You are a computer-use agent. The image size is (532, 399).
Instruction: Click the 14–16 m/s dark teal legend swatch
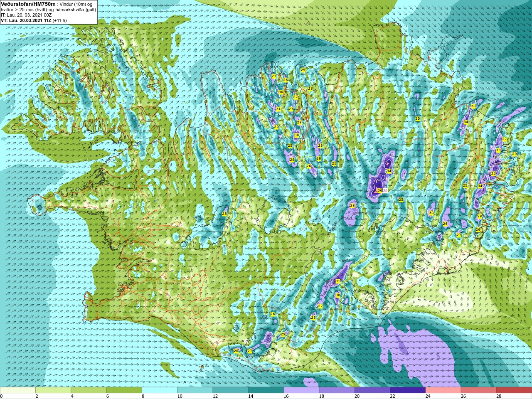coord(266,390)
